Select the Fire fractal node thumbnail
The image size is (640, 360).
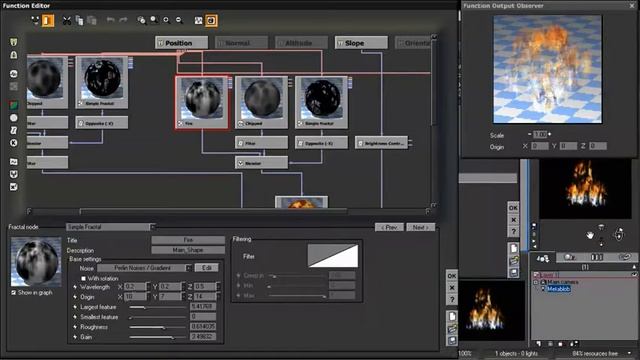click(x=202, y=102)
